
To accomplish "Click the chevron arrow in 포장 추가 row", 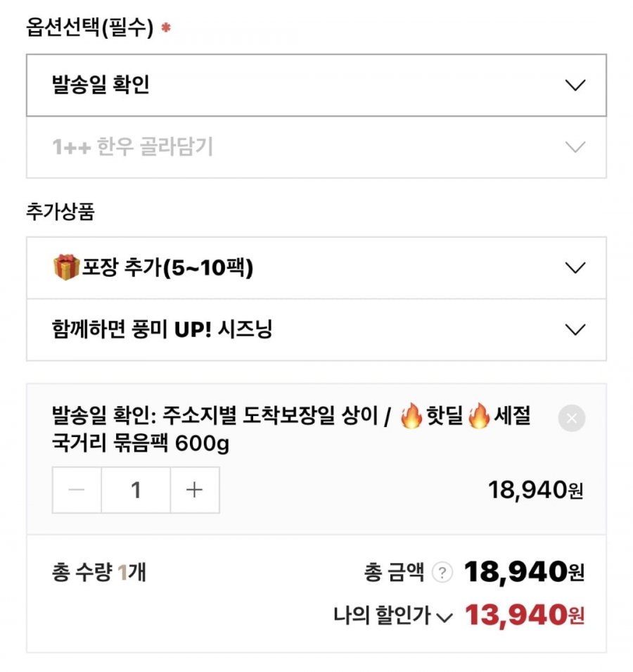I will (x=575, y=268).
